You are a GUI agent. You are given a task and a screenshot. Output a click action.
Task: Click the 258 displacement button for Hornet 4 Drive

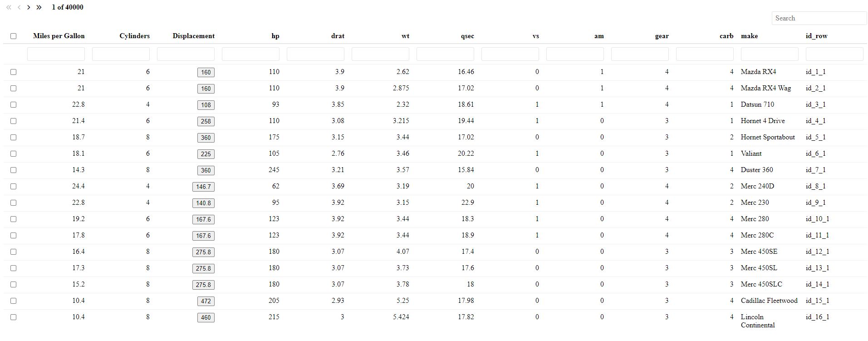pos(206,121)
